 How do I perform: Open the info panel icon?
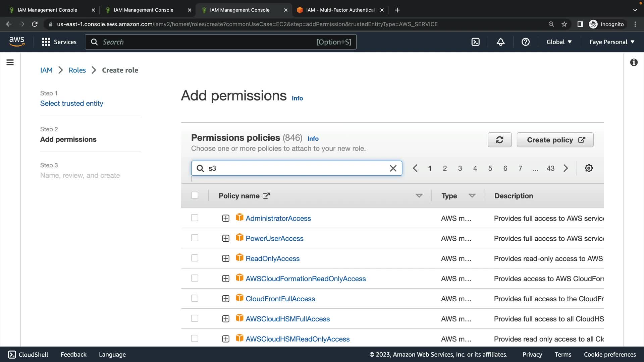[x=634, y=62]
